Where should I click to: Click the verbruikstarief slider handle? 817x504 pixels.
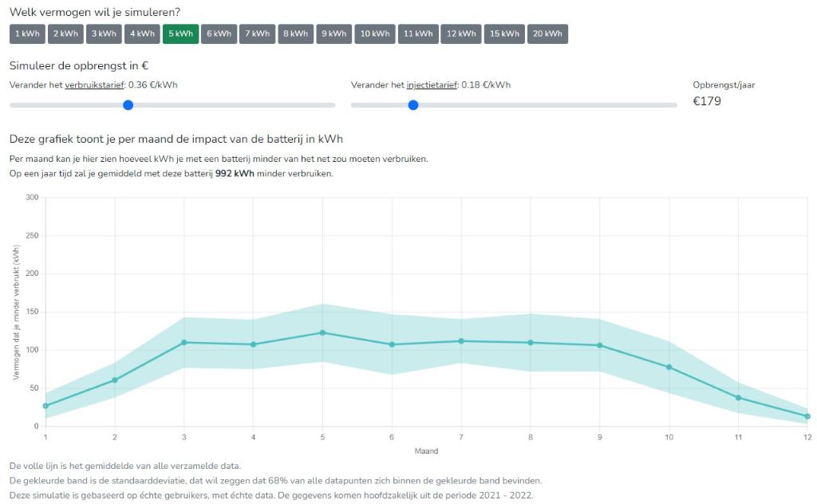pyautogui.click(x=128, y=104)
